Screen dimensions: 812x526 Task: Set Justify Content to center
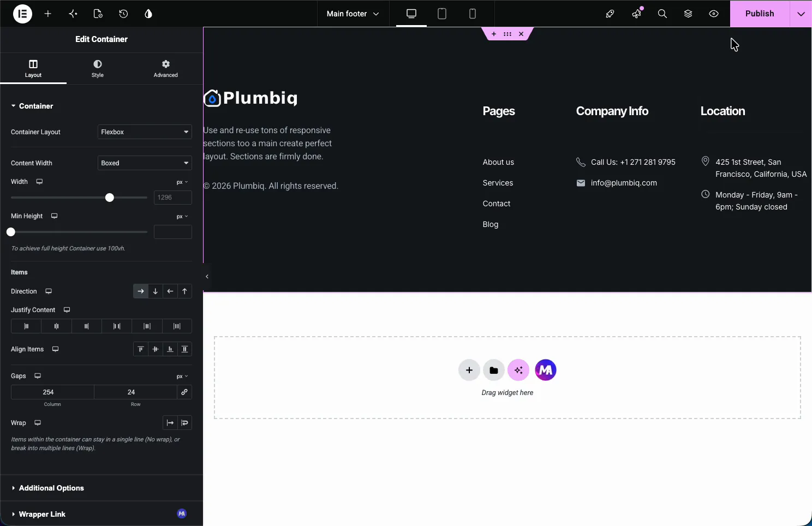[56, 326]
